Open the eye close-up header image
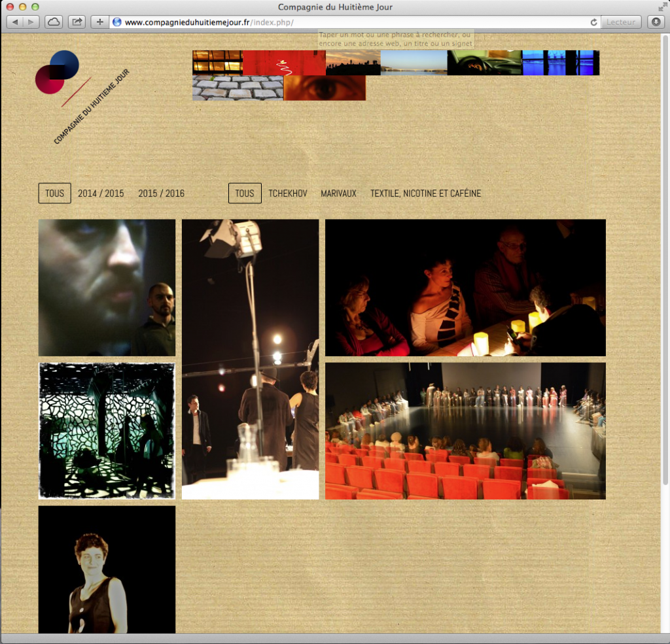The height and width of the screenshot is (644, 670). point(325,88)
